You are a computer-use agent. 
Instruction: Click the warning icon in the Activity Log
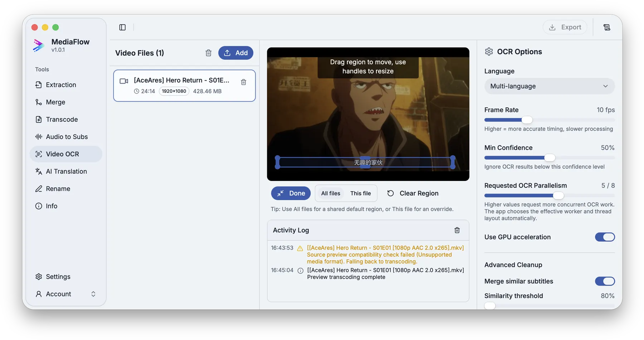pyautogui.click(x=300, y=248)
